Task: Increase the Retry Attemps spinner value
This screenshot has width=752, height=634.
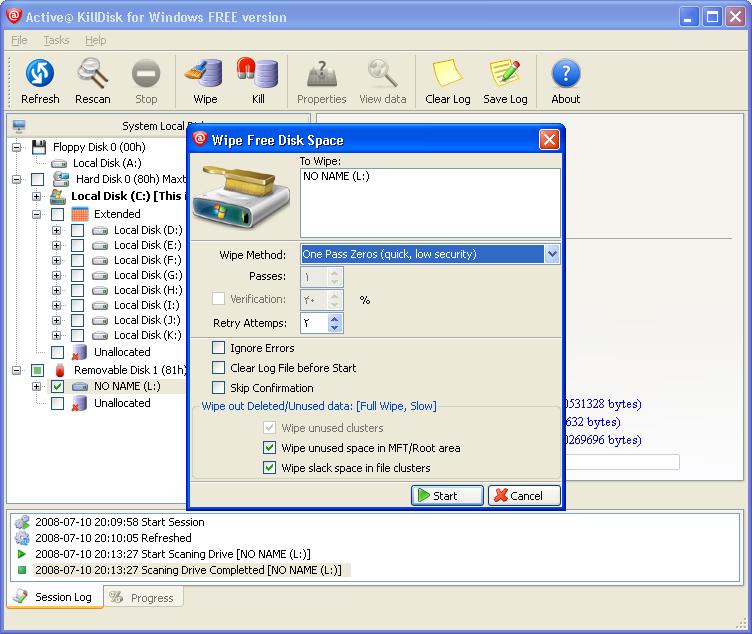Action: pyautogui.click(x=335, y=318)
